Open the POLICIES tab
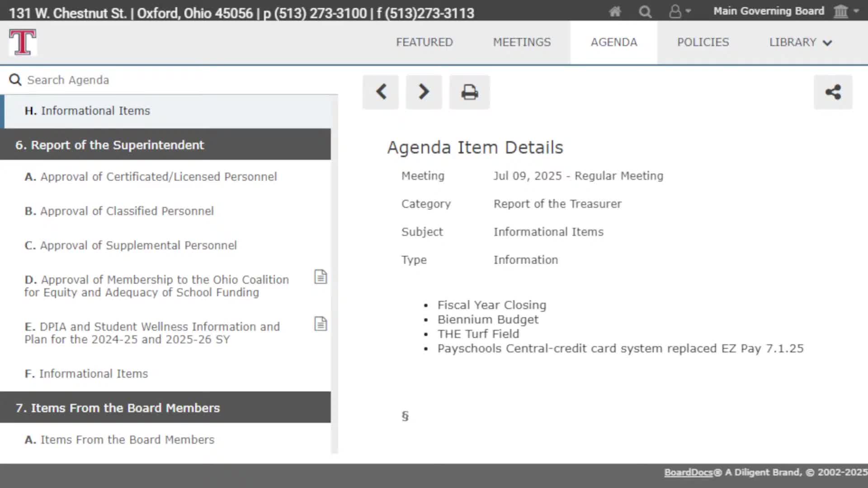The image size is (868, 488). tap(703, 42)
